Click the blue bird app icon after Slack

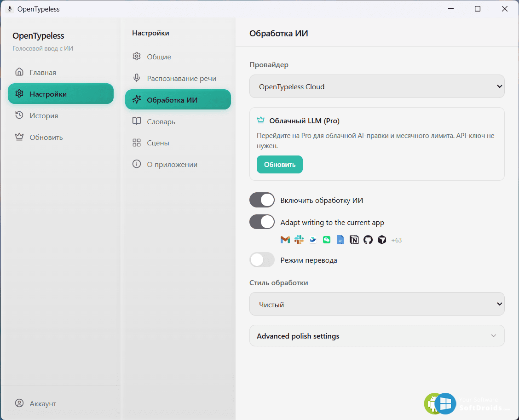(x=313, y=240)
